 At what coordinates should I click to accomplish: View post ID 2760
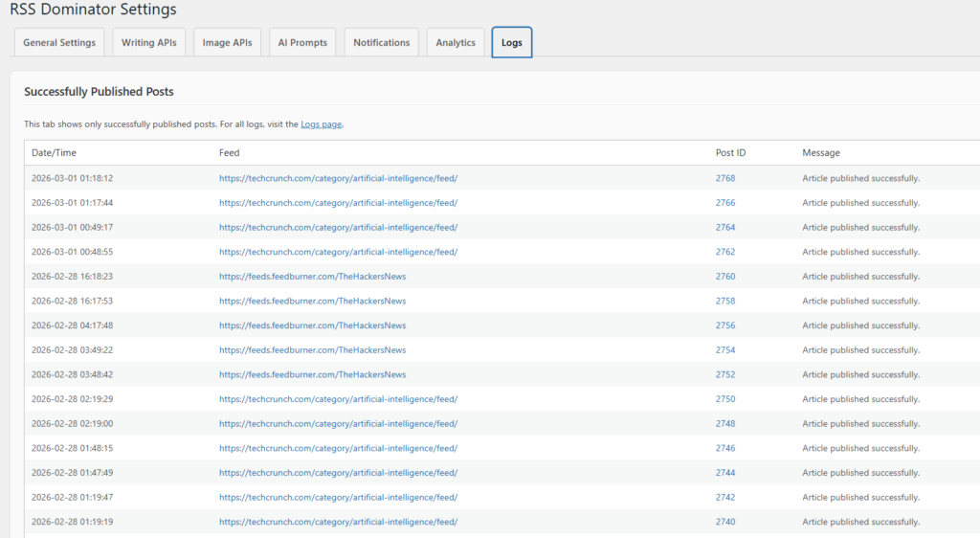[725, 277]
